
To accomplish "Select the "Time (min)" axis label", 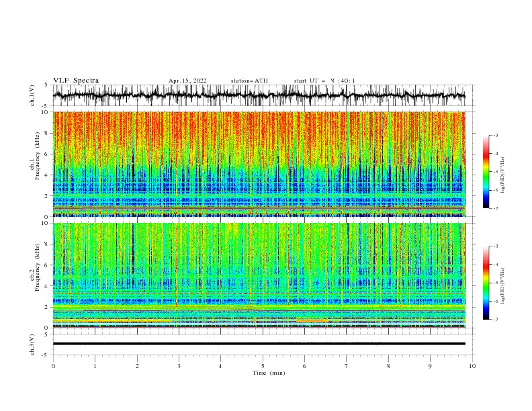I will (x=269, y=373).
